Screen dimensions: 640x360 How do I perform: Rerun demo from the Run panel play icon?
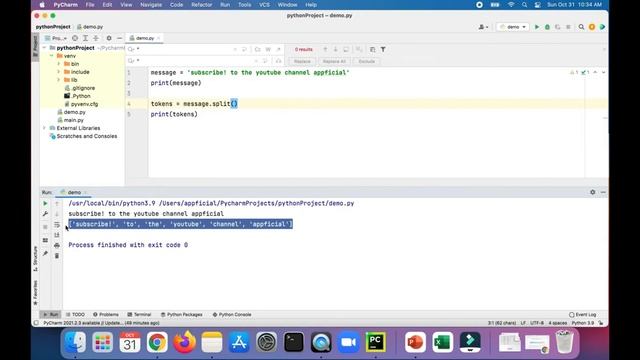tap(45, 203)
